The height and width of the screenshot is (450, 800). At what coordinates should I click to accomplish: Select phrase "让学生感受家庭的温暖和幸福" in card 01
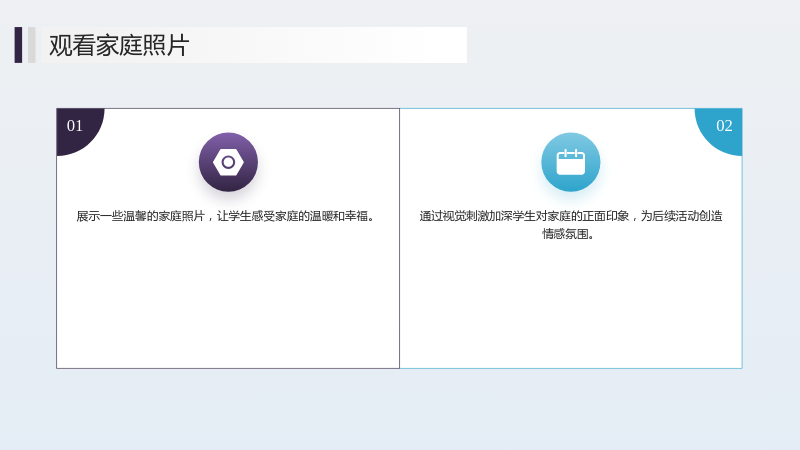coord(293,216)
